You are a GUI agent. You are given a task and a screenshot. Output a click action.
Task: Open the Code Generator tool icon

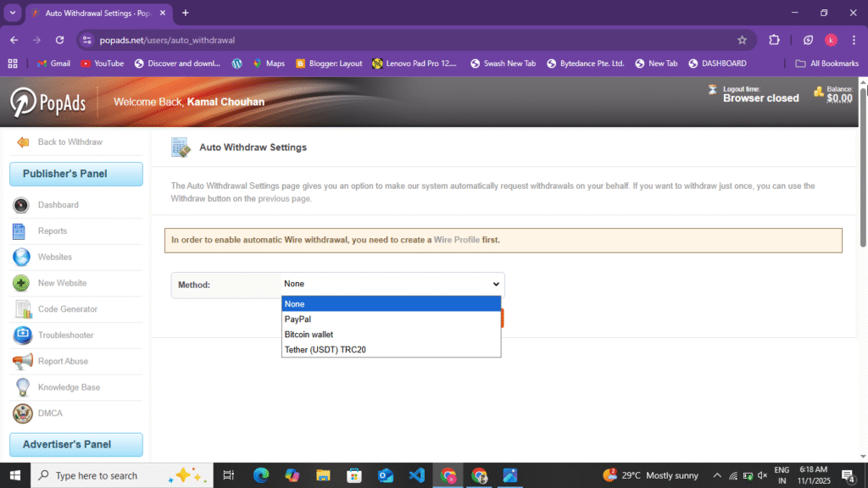coord(20,309)
